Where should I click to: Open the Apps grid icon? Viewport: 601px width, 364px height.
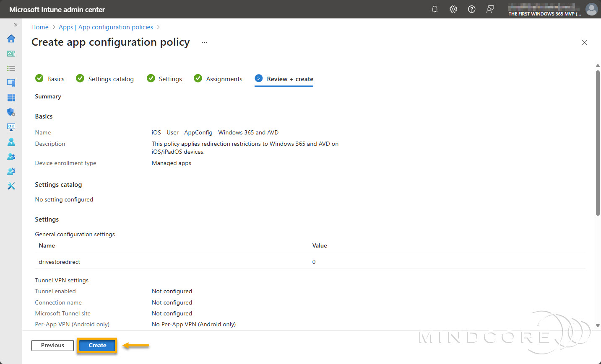point(11,97)
